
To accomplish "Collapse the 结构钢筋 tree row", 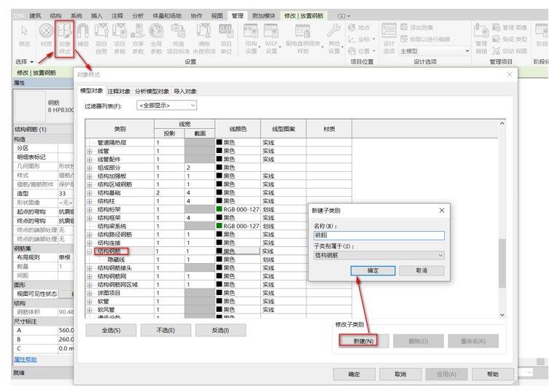I will click(90, 251).
